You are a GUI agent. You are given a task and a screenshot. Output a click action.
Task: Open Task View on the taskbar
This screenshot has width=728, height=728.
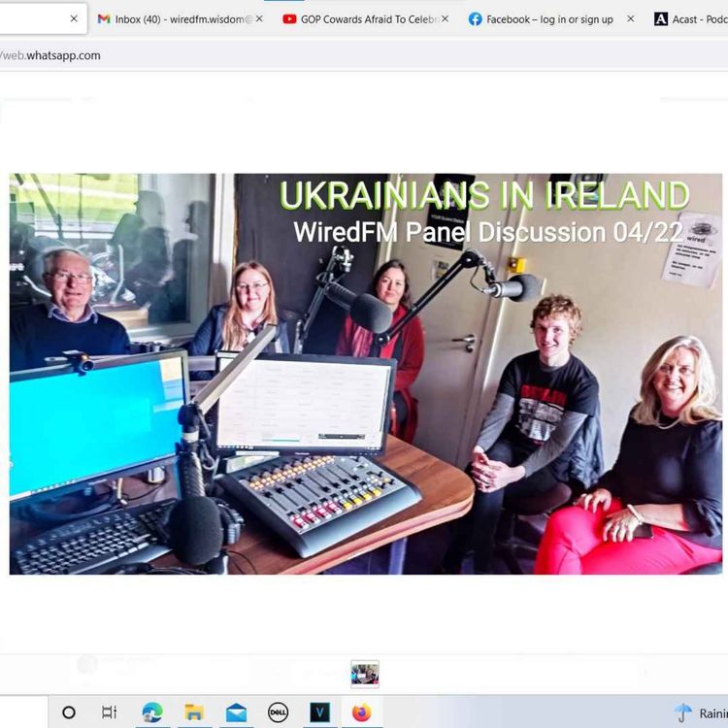[x=109, y=712]
